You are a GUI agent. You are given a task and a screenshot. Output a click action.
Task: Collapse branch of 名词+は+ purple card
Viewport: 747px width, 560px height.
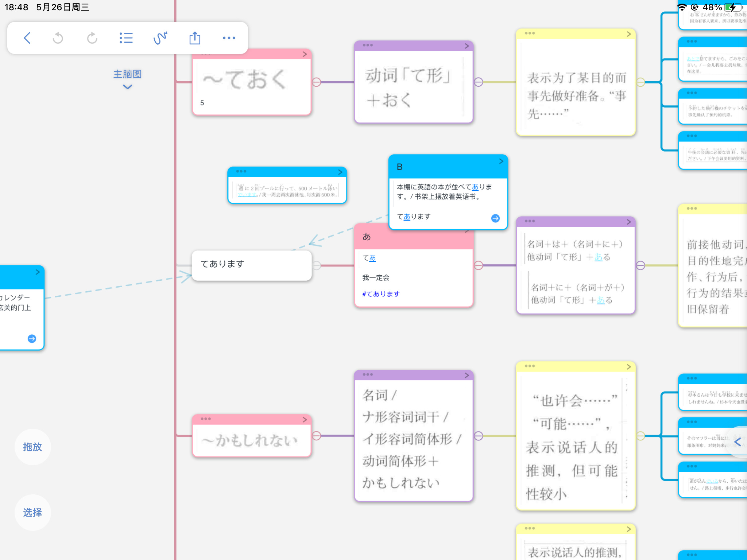640,265
